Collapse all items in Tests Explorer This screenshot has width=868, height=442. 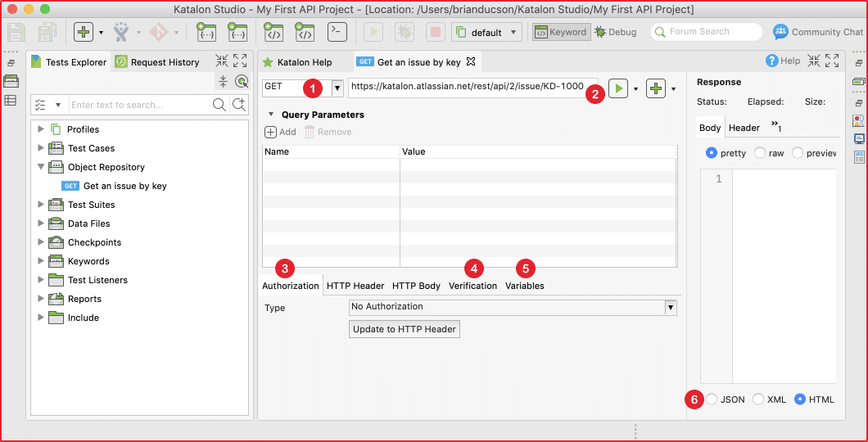pos(223,81)
